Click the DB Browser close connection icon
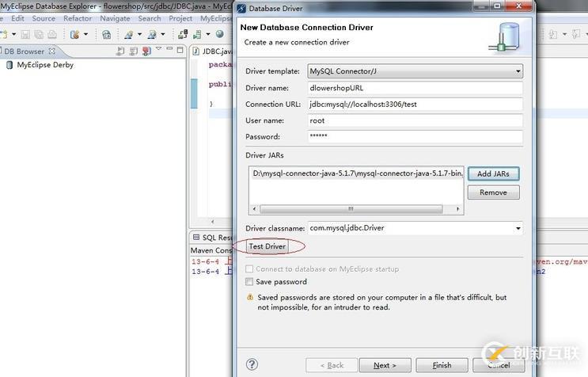 (134, 51)
